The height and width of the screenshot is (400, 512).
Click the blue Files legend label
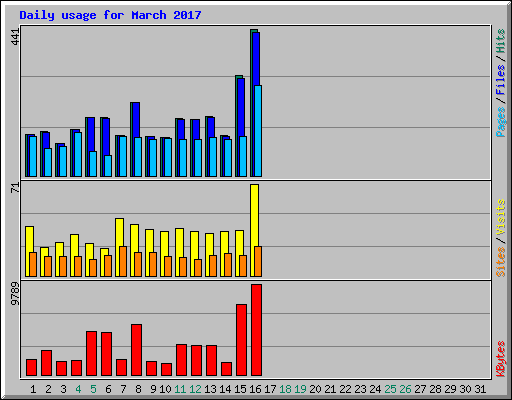[x=500, y=80]
